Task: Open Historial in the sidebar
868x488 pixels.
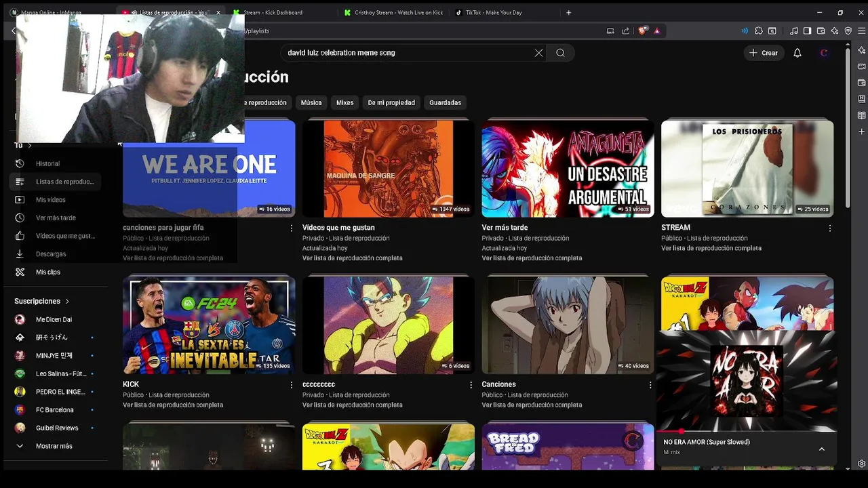Action: coord(55,163)
